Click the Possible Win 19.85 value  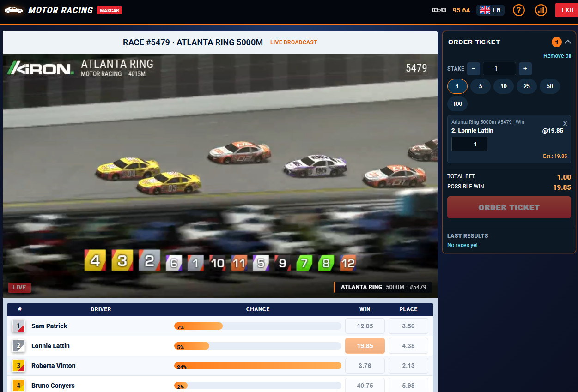[562, 187]
